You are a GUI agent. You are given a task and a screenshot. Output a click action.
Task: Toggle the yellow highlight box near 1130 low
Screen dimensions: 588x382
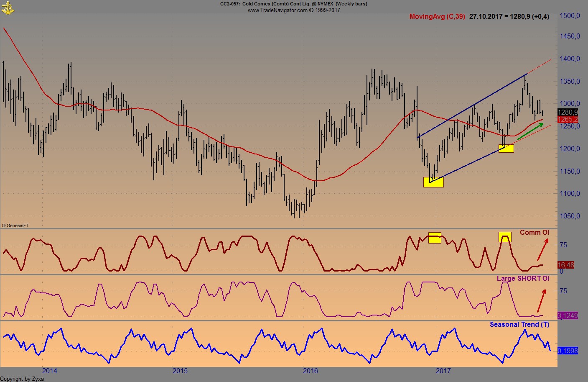[x=434, y=182]
